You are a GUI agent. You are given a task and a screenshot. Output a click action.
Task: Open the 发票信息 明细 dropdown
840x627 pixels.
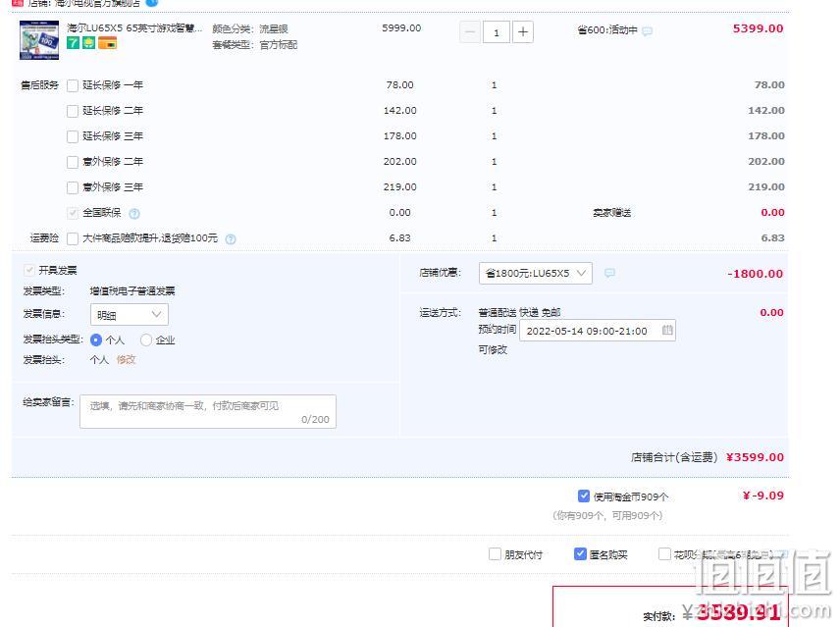[x=130, y=314]
